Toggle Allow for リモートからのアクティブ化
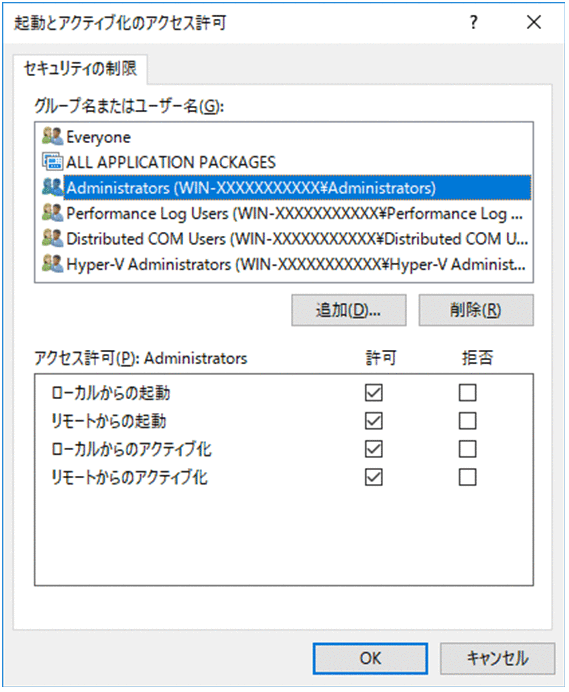 (x=373, y=477)
